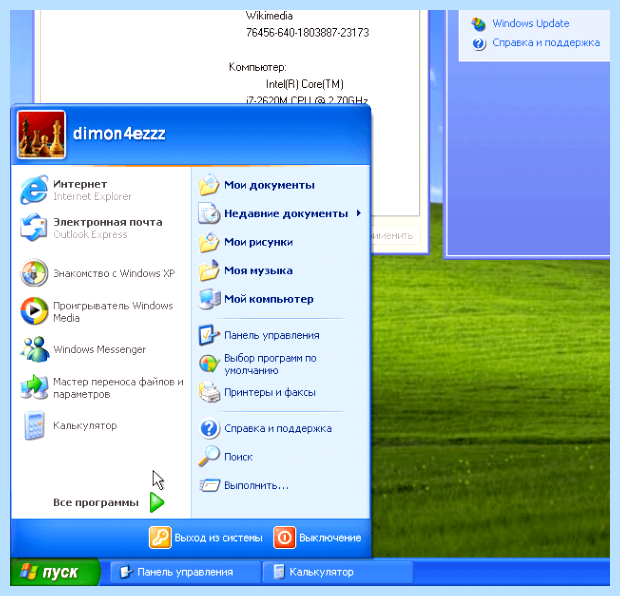Image resolution: width=620 pixels, height=596 pixels.
Task: Click the Мой компьютер icon
Action: pos(209,299)
